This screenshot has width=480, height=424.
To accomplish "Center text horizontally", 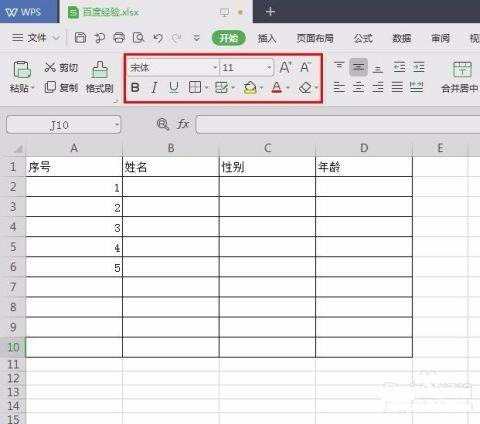I will [358, 87].
